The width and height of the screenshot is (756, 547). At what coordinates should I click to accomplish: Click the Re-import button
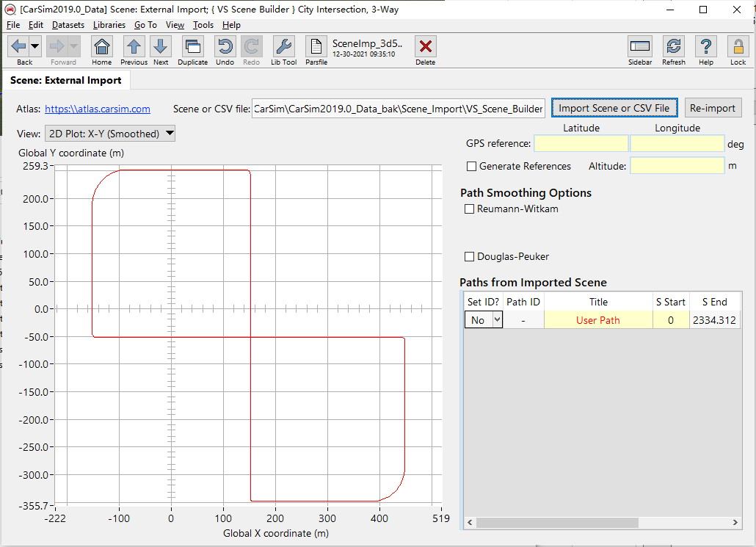point(713,108)
